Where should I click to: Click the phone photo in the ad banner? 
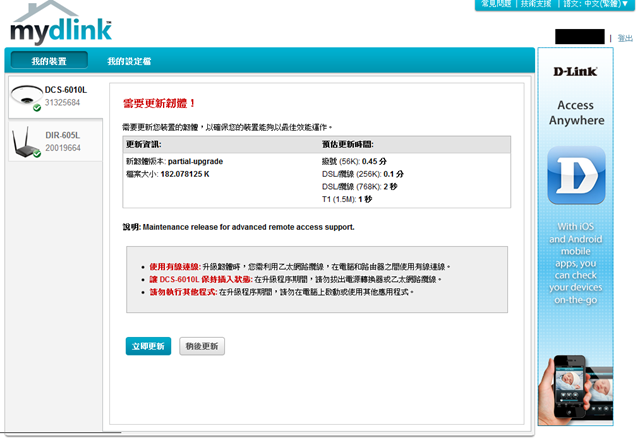[x=576, y=390]
